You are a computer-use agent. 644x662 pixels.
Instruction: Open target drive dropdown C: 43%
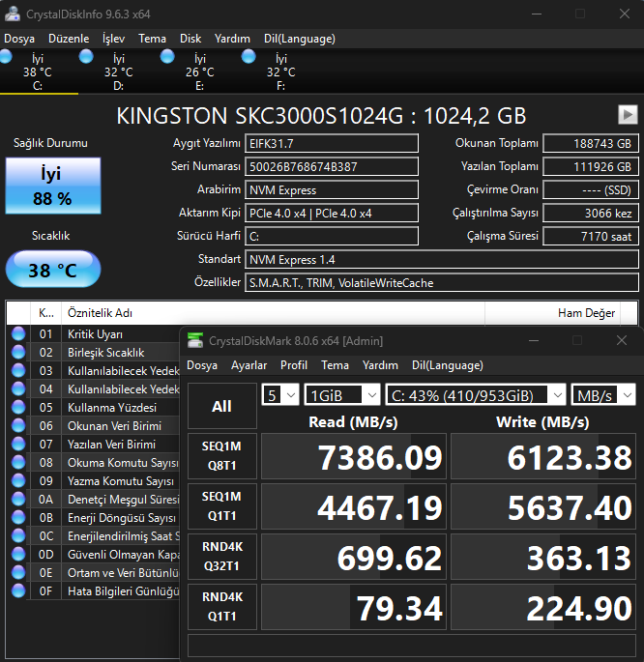[476, 394]
